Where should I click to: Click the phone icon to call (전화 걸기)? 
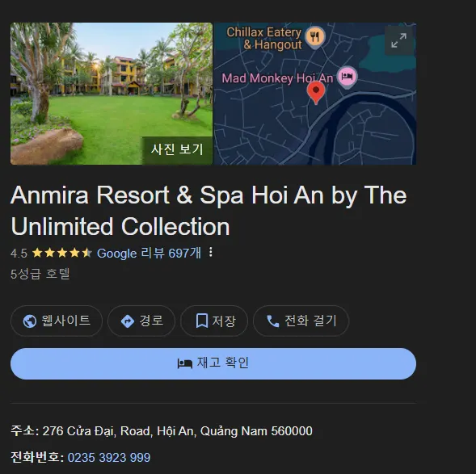(x=272, y=321)
